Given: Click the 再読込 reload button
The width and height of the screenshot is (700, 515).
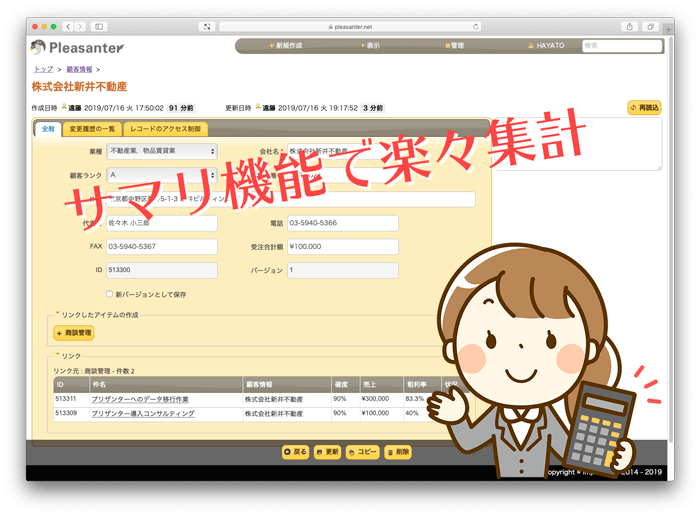Looking at the screenshot, I should [644, 108].
